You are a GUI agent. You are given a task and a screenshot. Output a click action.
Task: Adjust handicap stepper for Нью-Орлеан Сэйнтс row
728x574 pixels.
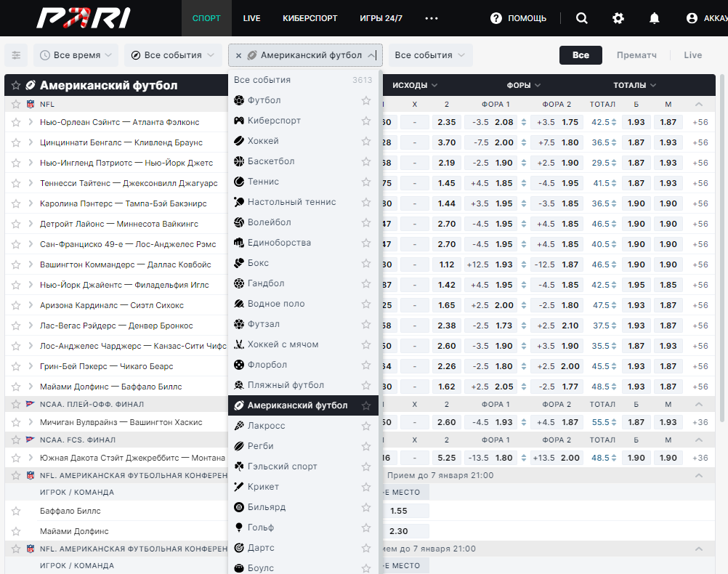pos(524,122)
